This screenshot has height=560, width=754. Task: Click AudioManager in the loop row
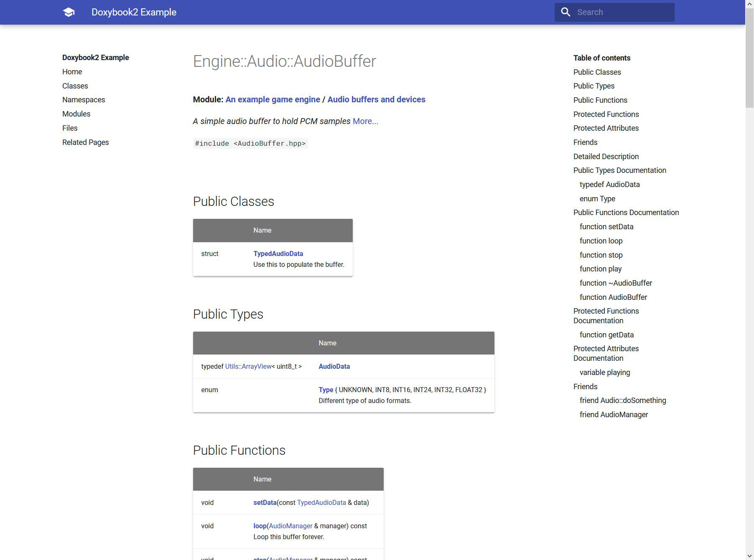pos(290,526)
